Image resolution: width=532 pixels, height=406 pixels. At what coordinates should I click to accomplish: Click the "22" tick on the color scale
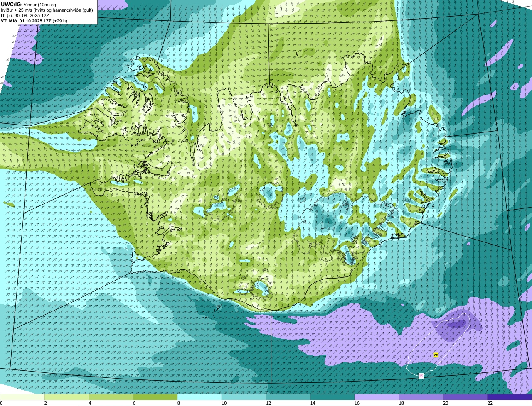click(490, 403)
